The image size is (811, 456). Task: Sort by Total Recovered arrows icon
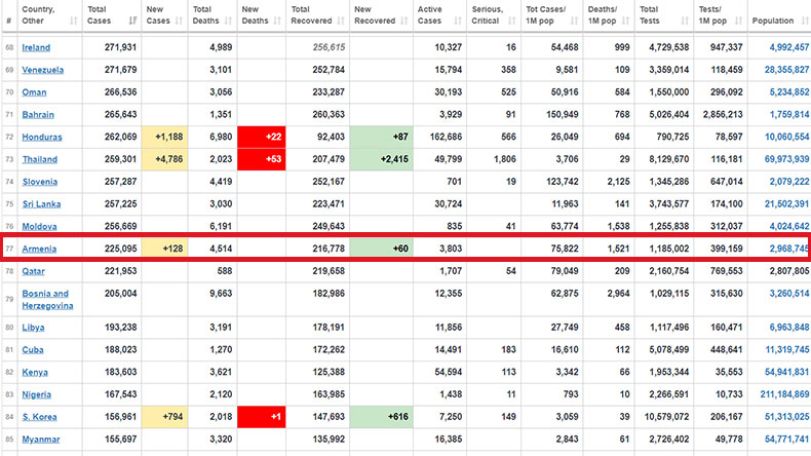341,21
